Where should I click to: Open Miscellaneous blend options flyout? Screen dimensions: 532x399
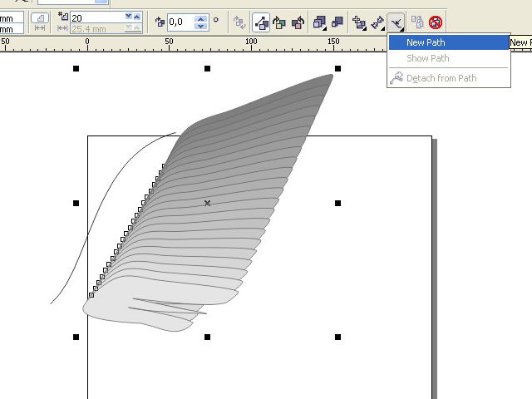click(359, 22)
